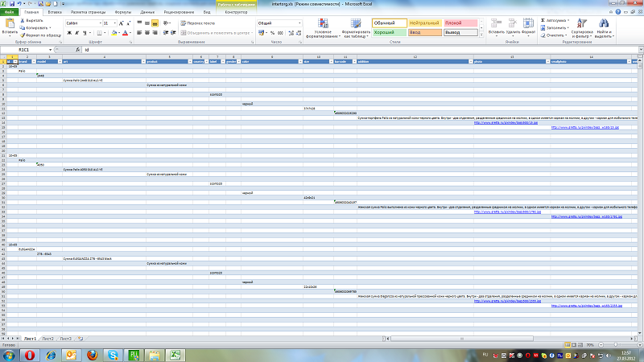
Task: Open filter dropdown on product column header
Action: coord(190,62)
